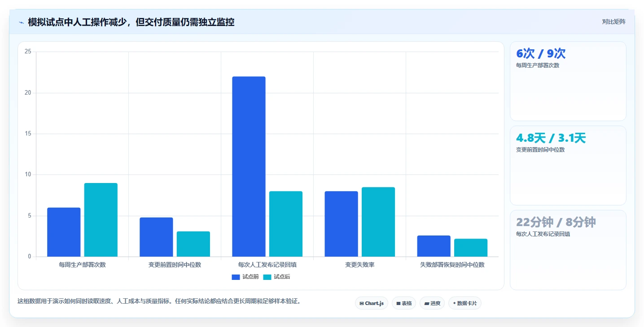Click the 变更失败率 x-axis label
The image size is (644, 327).
pos(359,265)
